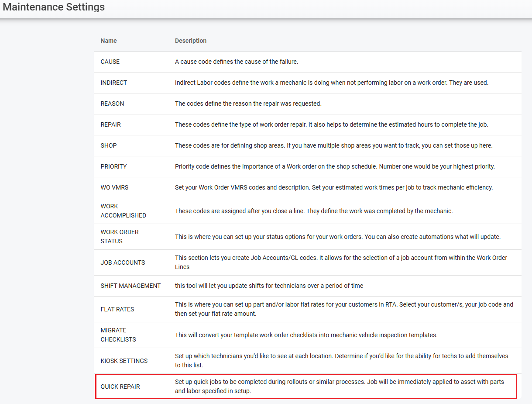The height and width of the screenshot is (404, 532).
Task: Select the JOB ACCOUNTS entry
Action: (x=123, y=262)
